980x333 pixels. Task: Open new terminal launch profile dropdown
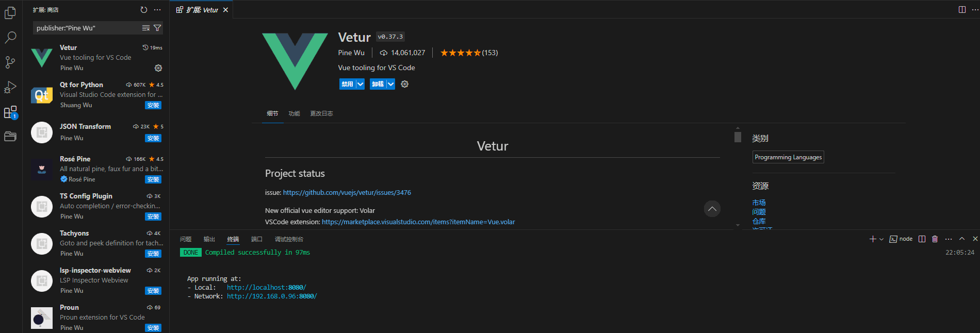881,239
